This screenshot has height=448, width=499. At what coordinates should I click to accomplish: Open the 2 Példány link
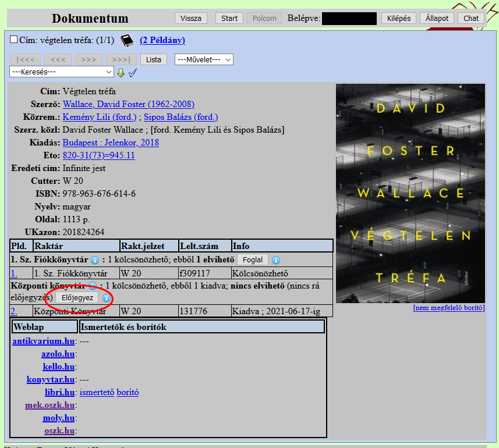click(162, 40)
